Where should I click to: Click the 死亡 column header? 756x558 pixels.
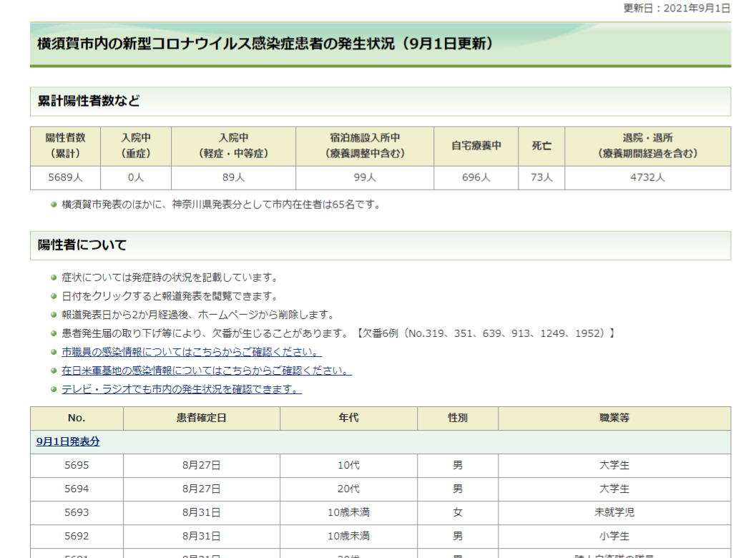click(x=541, y=146)
